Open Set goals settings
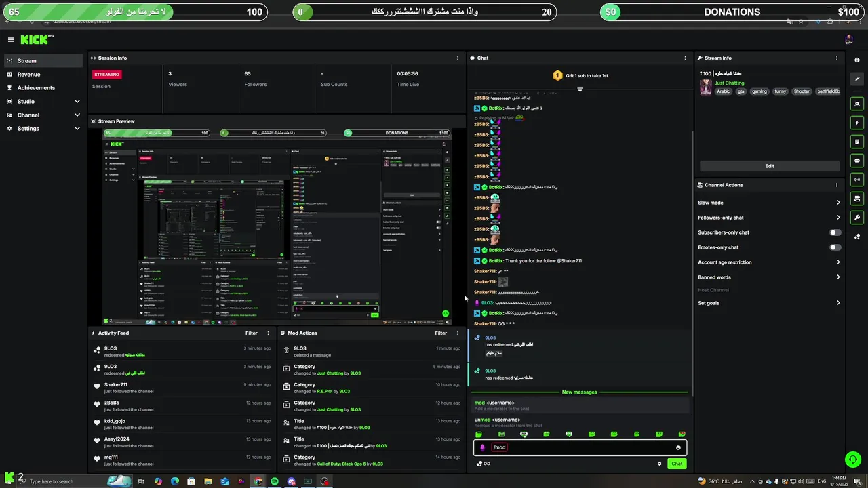Viewport: 868px width, 488px height. tap(769, 303)
